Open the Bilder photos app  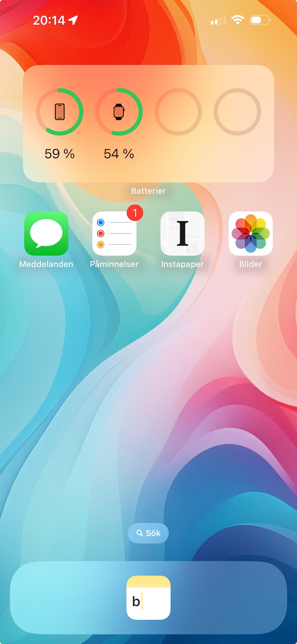coord(250,234)
